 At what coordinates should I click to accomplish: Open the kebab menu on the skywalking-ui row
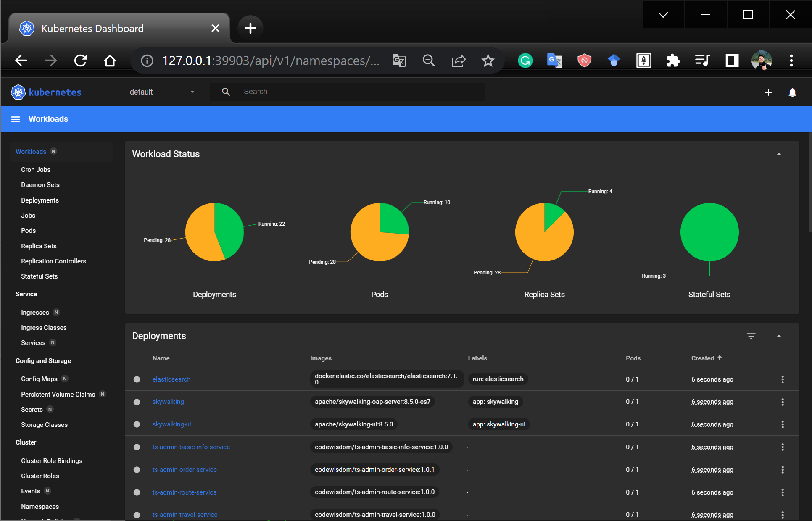pos(783,424)
